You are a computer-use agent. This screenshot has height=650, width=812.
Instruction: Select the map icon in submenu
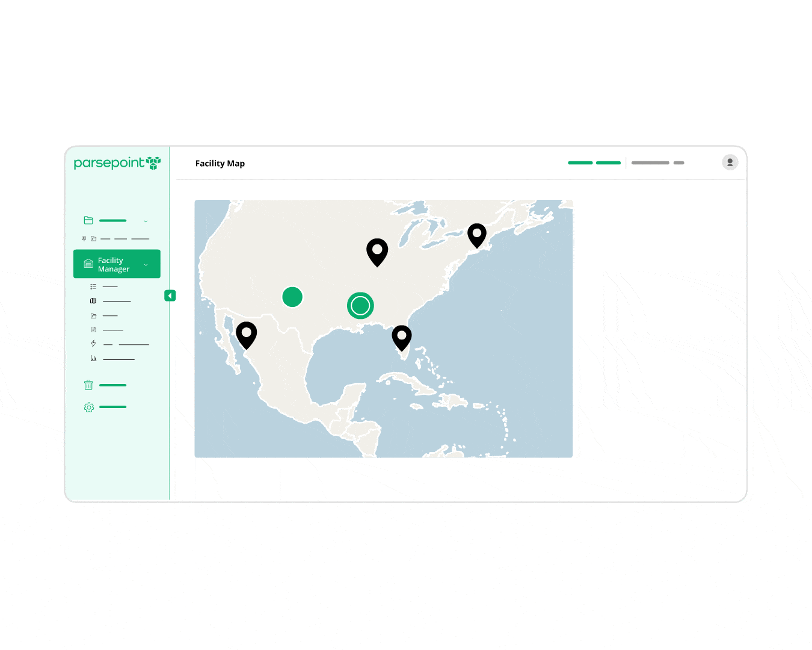[x=93, y=301]
